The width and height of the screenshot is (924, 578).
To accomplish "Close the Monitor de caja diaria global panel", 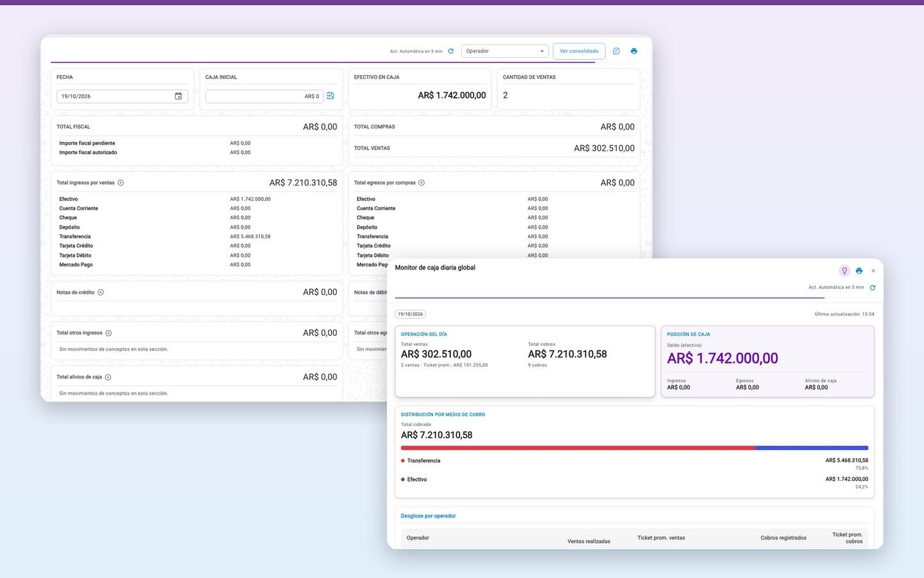I will 873,271.
